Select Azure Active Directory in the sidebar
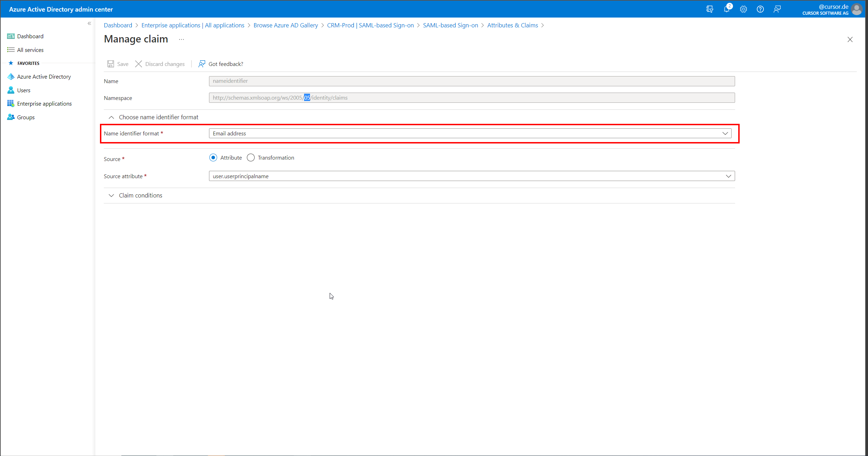Screen dimensions: 868x456 coord(44,76)
